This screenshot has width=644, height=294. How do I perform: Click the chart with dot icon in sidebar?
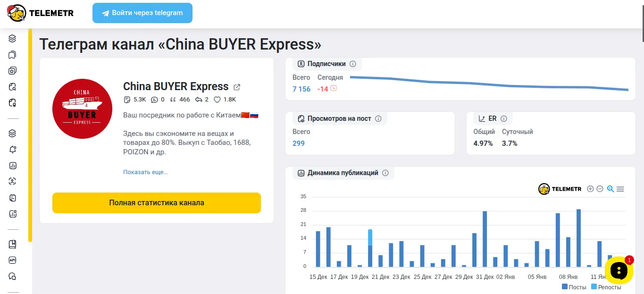pyautogui.click(x=13, y=214)
